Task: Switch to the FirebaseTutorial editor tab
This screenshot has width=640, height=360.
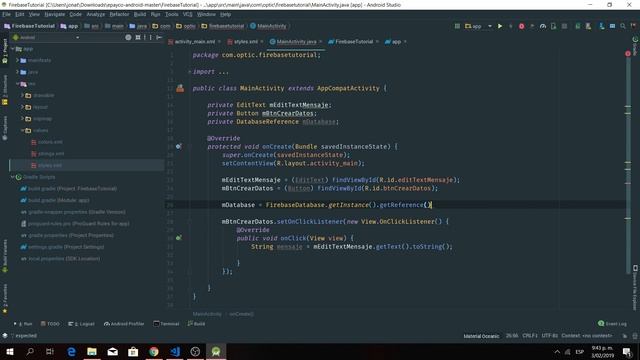Action: coord(353,42)
